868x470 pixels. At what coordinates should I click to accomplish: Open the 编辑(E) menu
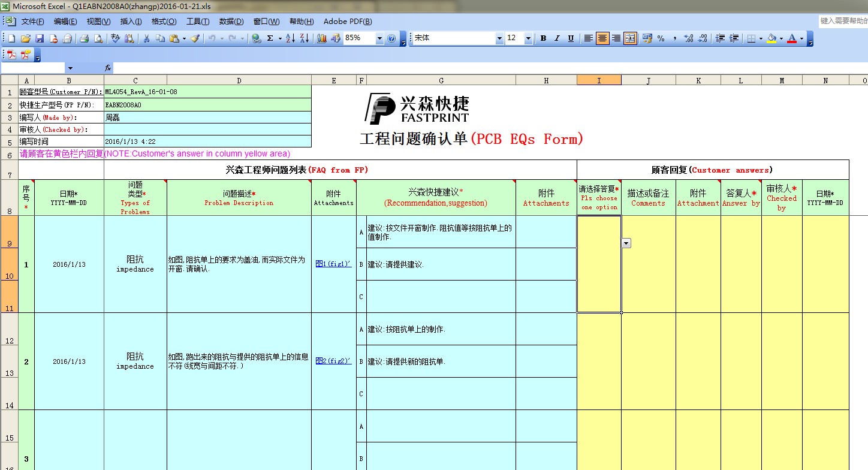(x=65, y=22)
